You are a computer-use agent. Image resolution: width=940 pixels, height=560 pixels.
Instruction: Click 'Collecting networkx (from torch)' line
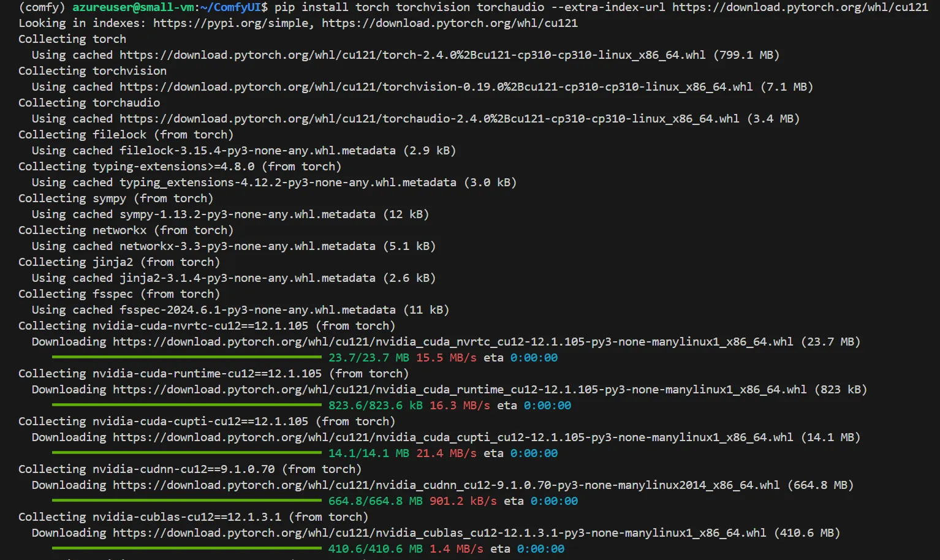click(x=126, y=230)
